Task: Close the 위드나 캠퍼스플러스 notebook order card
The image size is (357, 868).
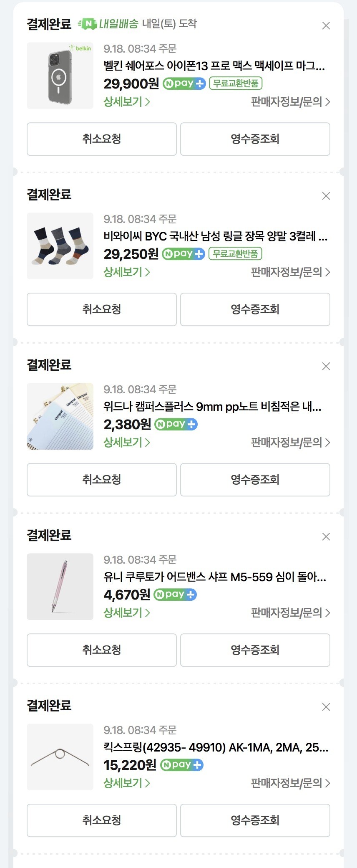Action: [326, 366]
